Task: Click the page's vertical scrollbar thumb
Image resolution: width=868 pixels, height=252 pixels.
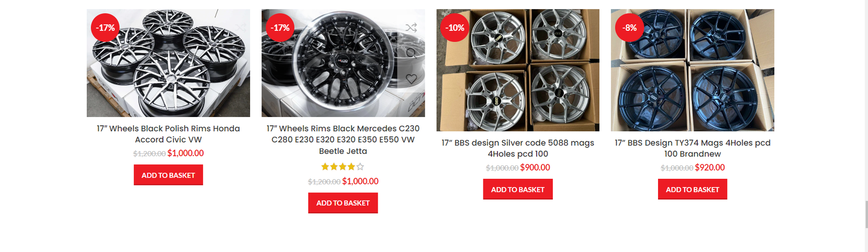Action: coord(866,214)
